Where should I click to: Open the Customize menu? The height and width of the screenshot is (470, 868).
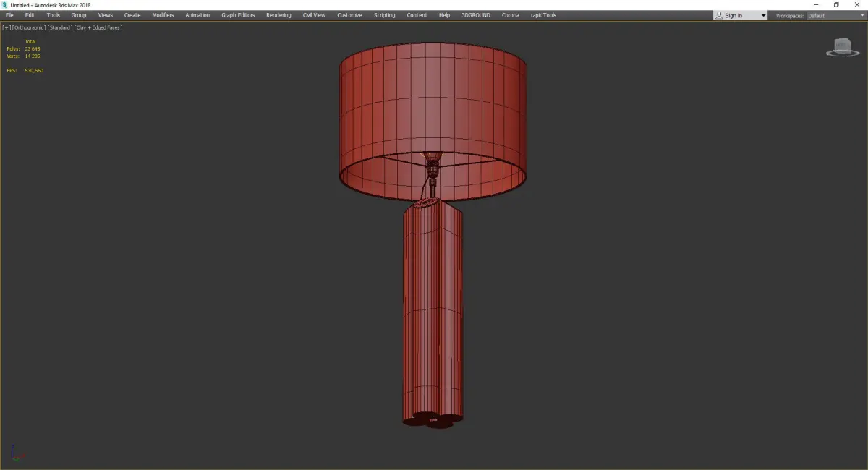click(349, 15)
